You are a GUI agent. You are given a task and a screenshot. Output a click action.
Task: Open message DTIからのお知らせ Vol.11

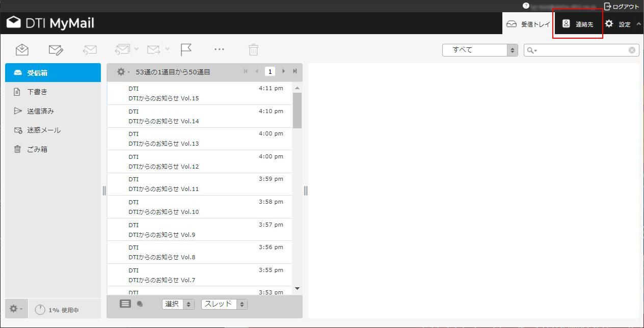[200, 184]
